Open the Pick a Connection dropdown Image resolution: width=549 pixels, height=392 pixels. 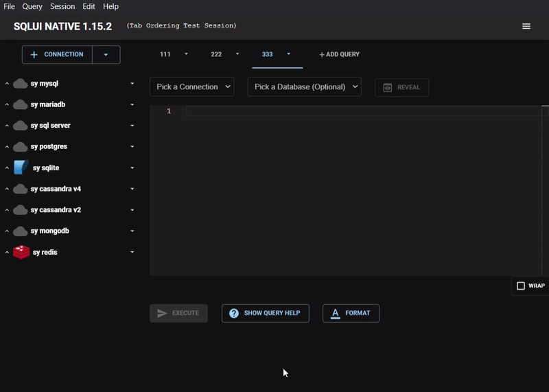pos(192,87)
